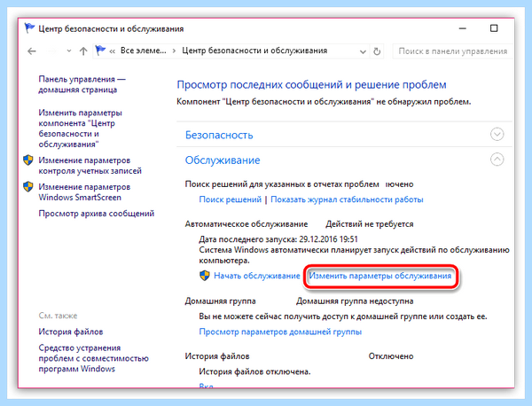Click 'Центр безопасности и обслуживания' breadcrumb
This screenshot has width=532, height=406.
(x=254, y=51)
